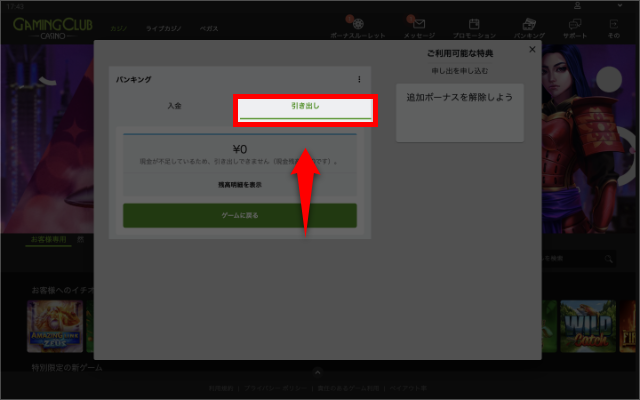Screen dimensions: 640x400
Task: Close the banking popup with X
Action: (532, 49)
